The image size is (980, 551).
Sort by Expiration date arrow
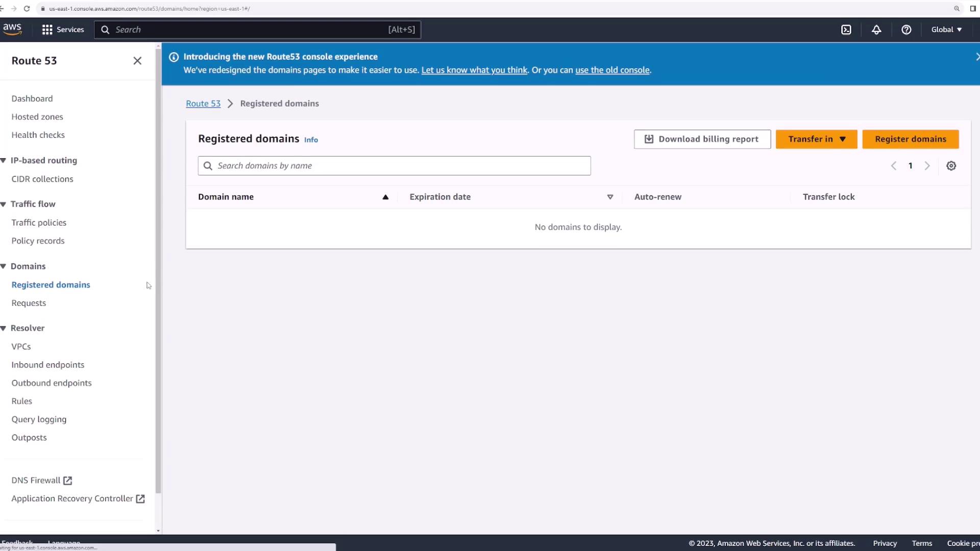tap(610, 197)
